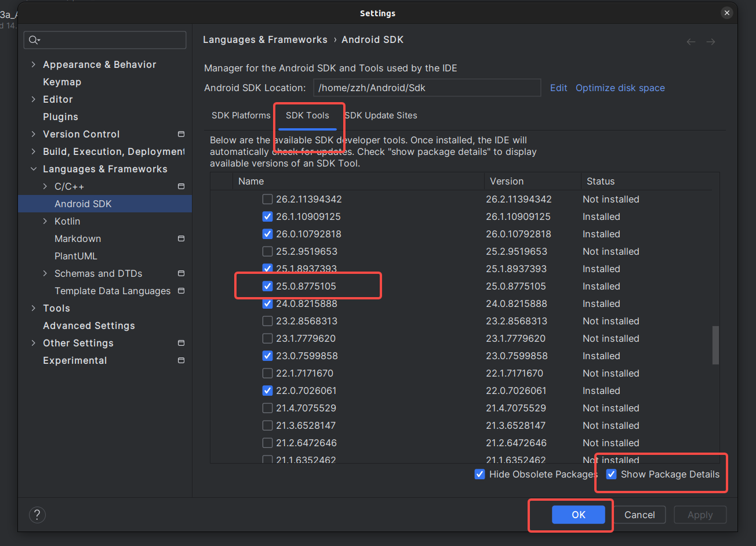Image resolution: width=756 pixels, height=546 pixels.
Task: Click the Status column header
Action: tap(647, 181)
